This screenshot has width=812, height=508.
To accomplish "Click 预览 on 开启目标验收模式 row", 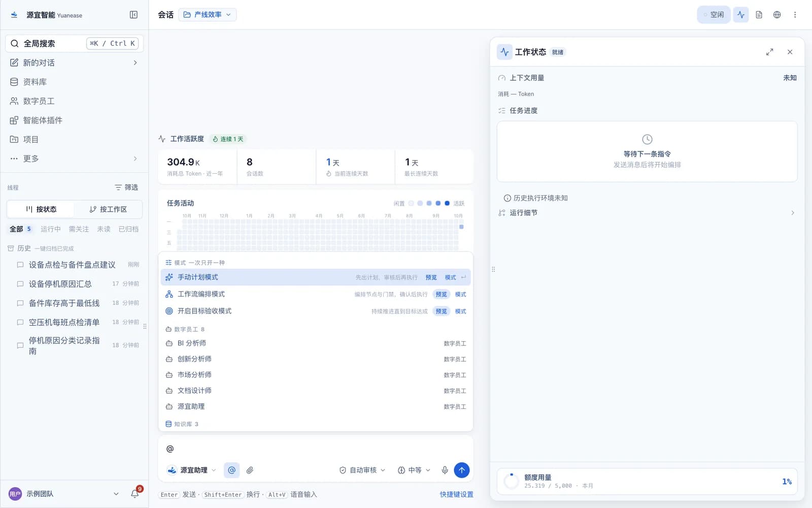I will pyautogui.click(x=441, y=311).
